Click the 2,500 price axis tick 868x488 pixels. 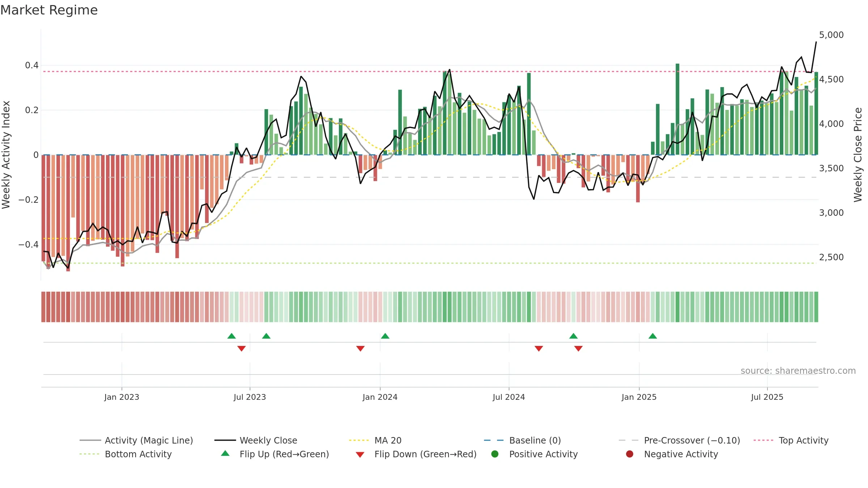click(x=831, y=257)
